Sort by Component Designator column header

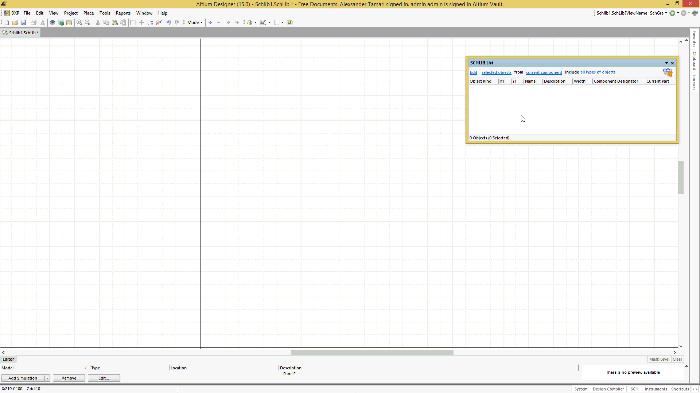(618, 81)
